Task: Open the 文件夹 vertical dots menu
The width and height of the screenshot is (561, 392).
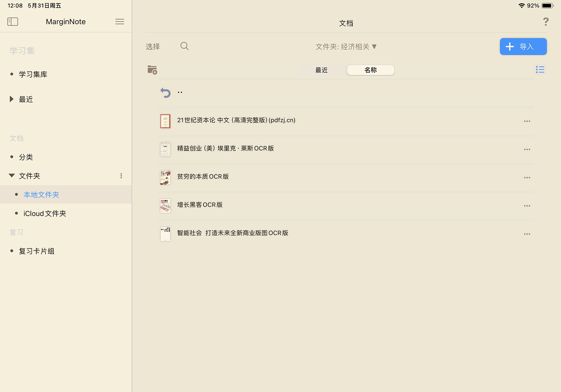Action: pos(121,176)
